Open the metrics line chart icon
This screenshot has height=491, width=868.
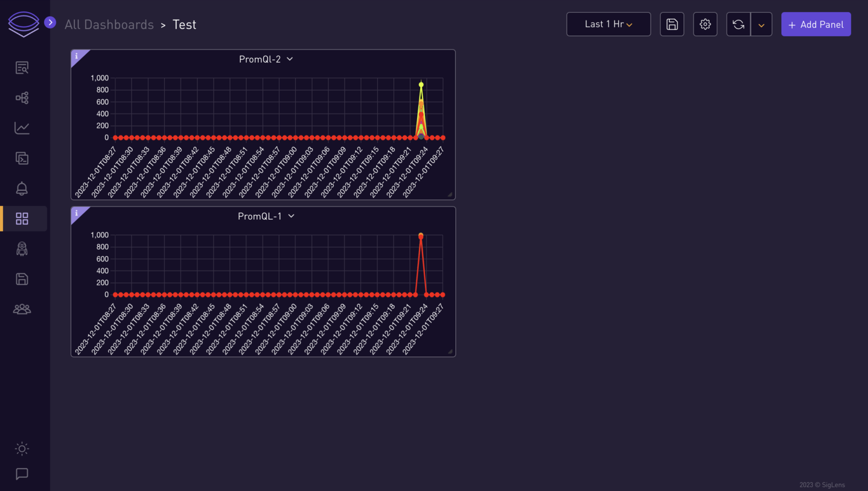pos(22,128)
